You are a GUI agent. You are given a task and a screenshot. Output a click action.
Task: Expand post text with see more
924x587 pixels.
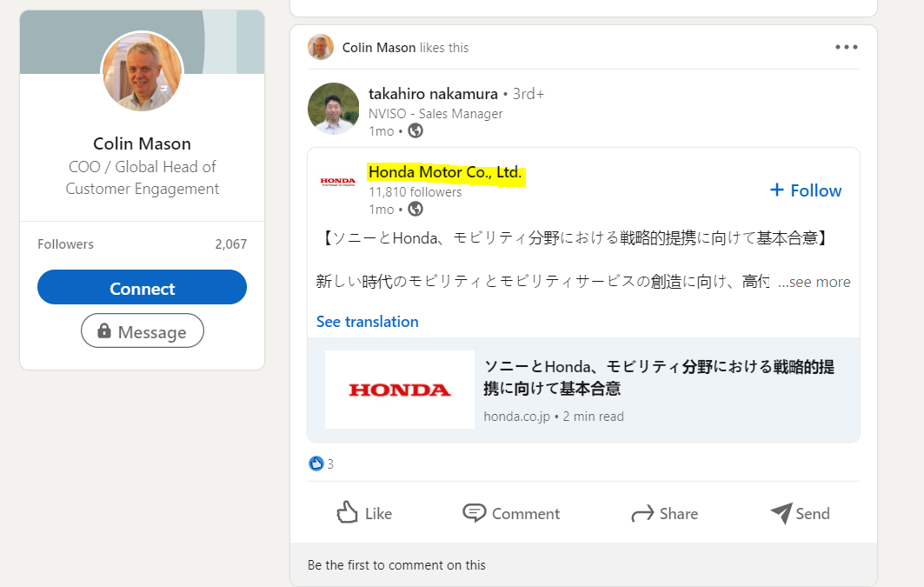pos(814,282)
